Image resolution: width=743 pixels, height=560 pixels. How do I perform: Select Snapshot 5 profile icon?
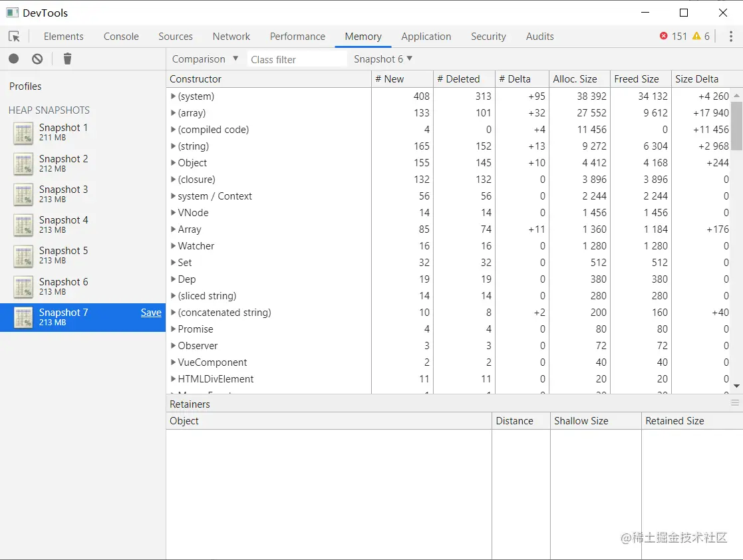[23, 256]
